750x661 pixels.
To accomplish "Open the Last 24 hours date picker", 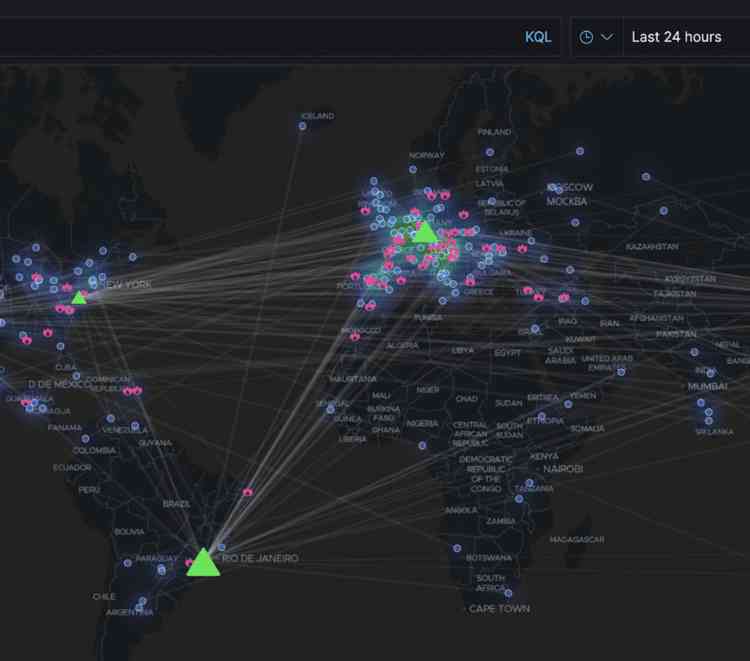I will click(676, 37).
